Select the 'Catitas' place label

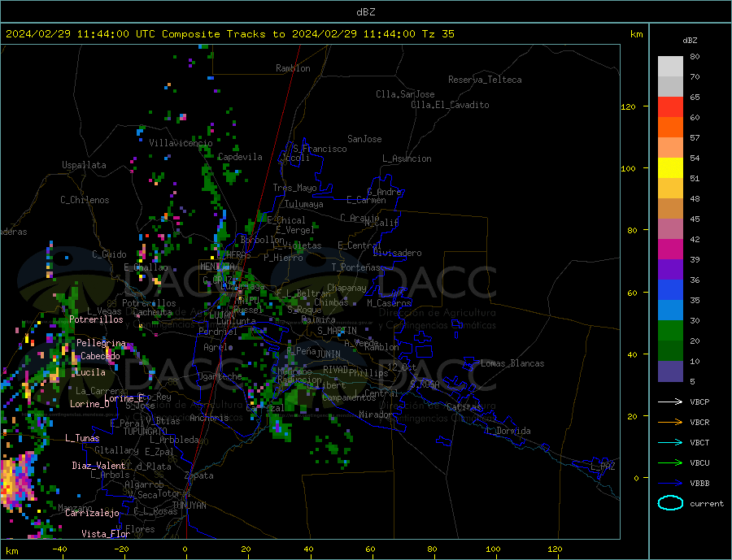click(464, 407)
